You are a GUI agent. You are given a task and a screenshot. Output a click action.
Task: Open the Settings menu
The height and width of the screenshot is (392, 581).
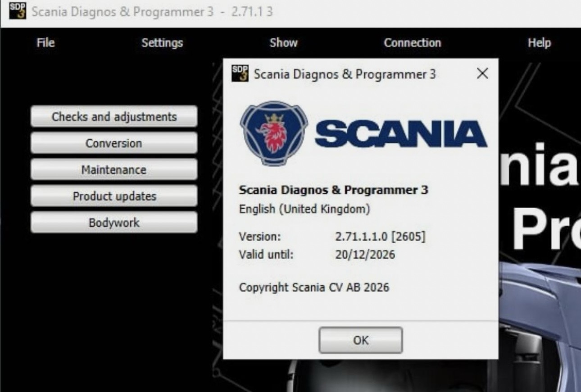[x=162, y=43]
